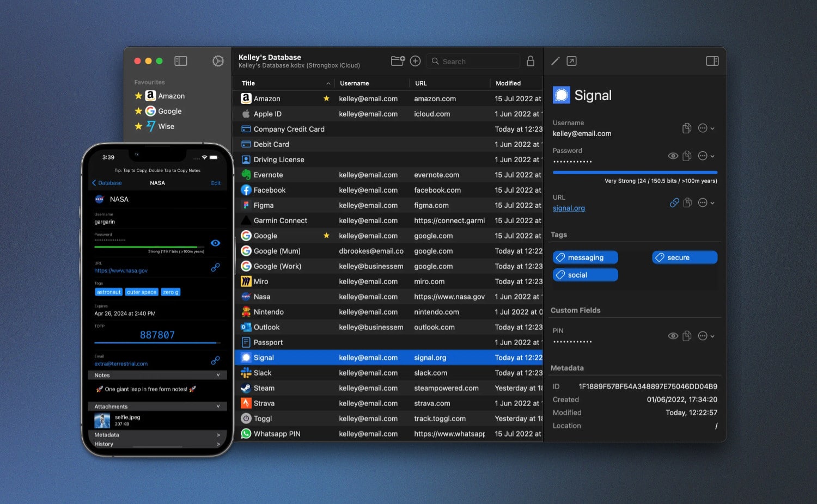
Task: Tap Edit on the phone's NASA entry
Action: tap(216, 183)
